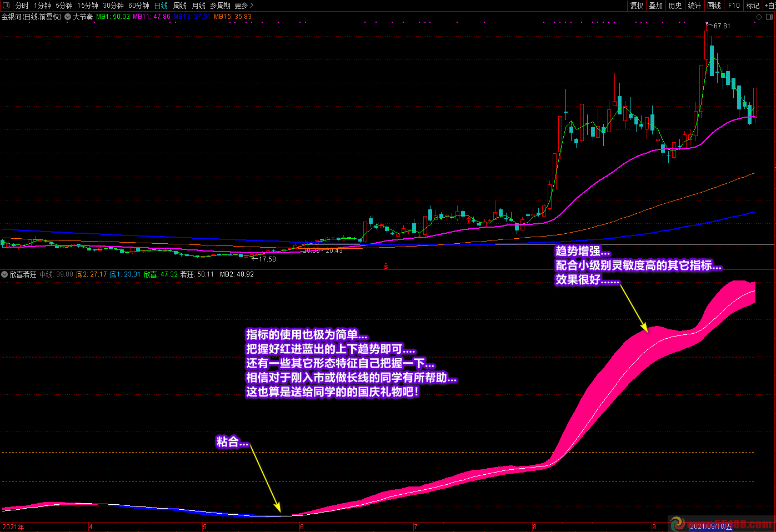Expand the 欣喜若狂 indicator dropdown arrow
Image resolution: width=776 pixels, height=532 pixels.
[4, 274]
